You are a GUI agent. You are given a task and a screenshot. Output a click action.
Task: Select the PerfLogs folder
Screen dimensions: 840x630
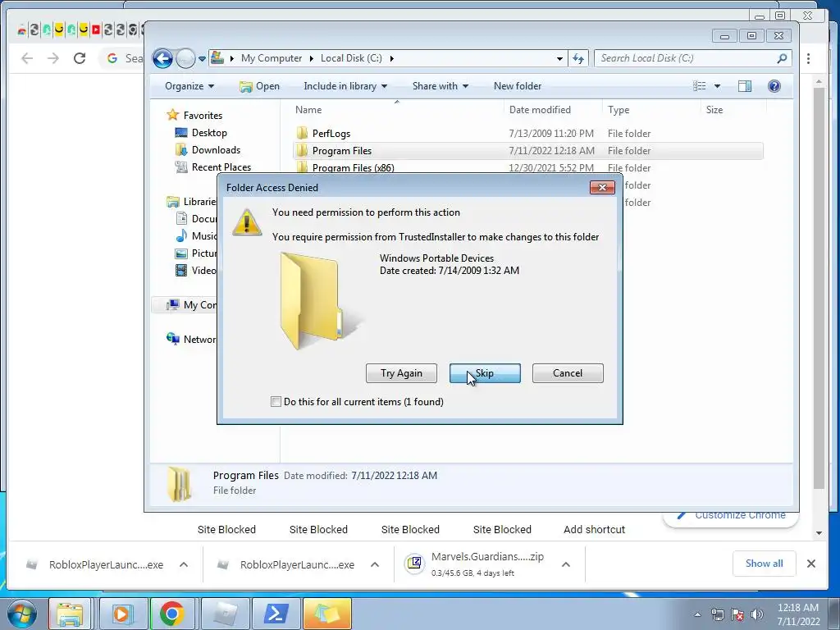tap(331, 134)
